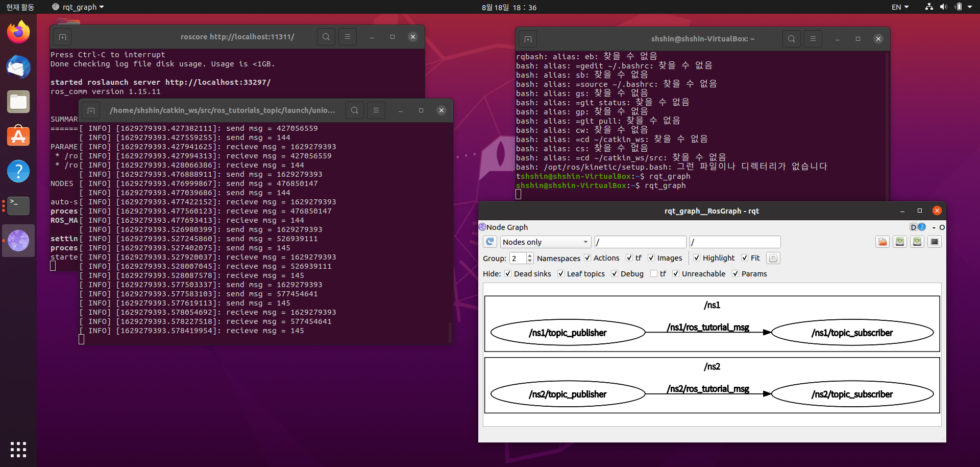Load DOT graph from file icon
This screenshot has height=467, width=980.
click(883, 242)
